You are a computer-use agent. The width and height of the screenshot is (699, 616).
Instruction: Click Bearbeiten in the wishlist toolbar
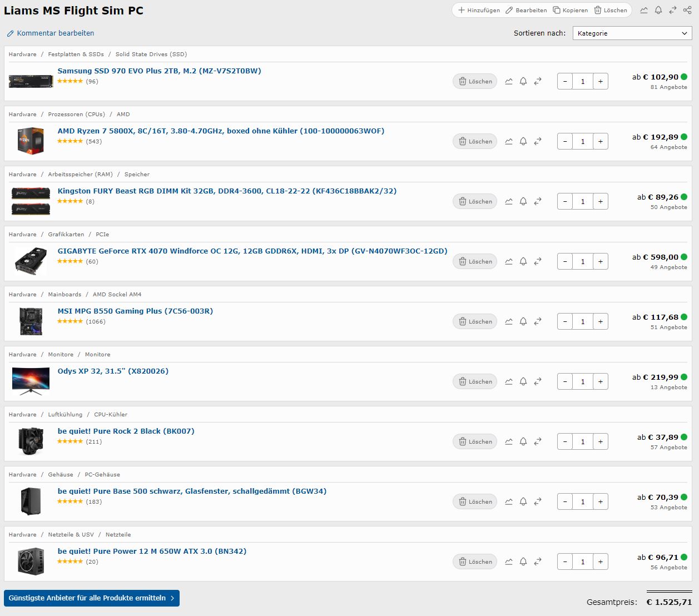(526, 10)
